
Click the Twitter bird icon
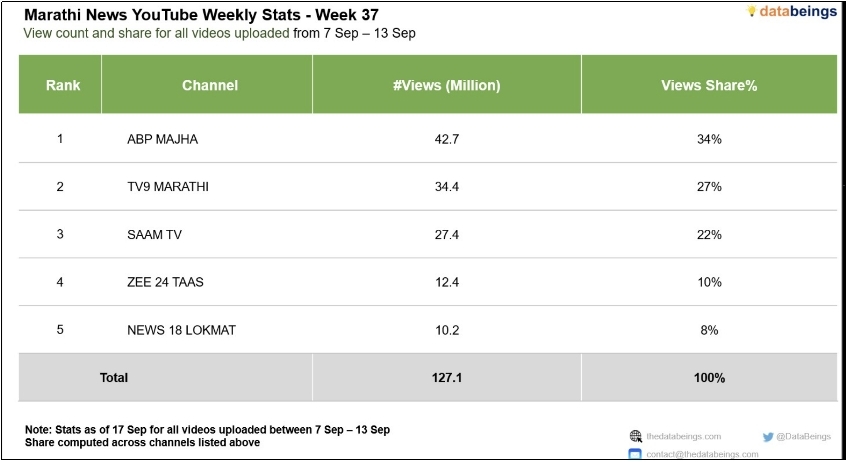point(768,437)
